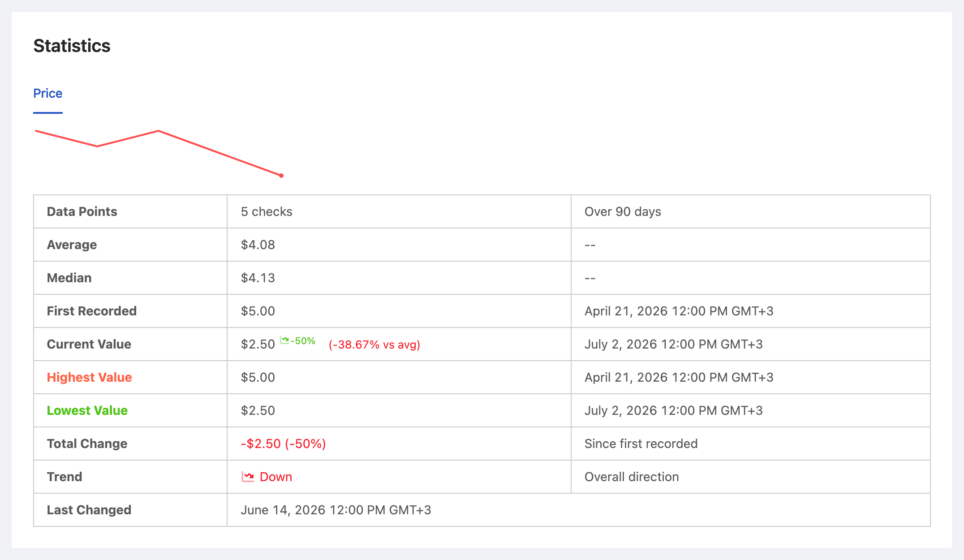
Task: Select the Total Change row label
Action: tap(87, 444)
